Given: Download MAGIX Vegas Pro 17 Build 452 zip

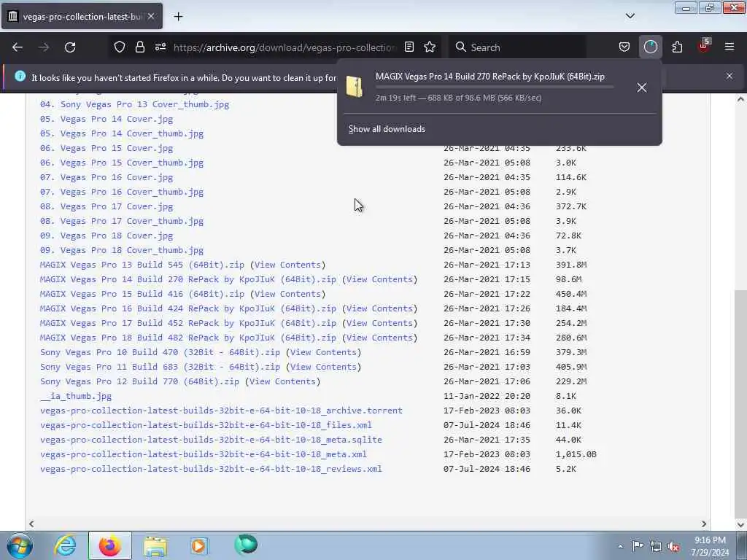Looking at the screenshot, I should (x=188, y=323).
